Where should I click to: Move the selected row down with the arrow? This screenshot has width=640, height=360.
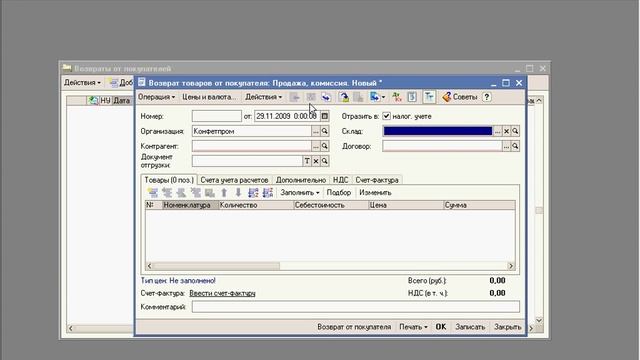pos(238,193)
